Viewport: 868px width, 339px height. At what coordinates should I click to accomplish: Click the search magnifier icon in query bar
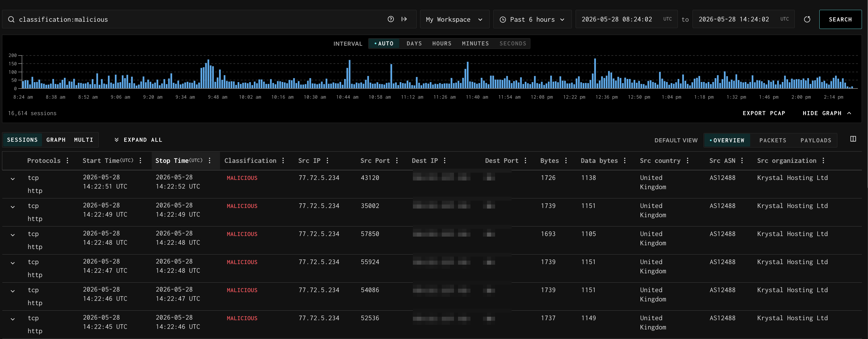pos(11,20)
